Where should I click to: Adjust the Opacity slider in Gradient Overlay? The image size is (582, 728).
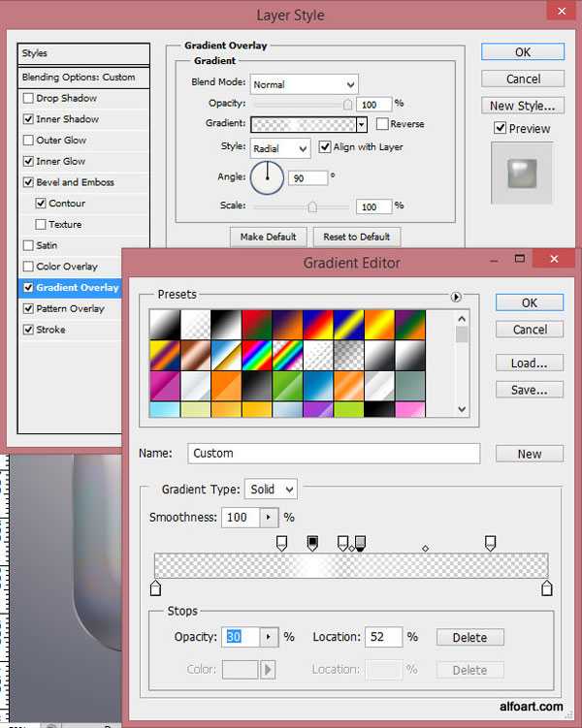347,105
